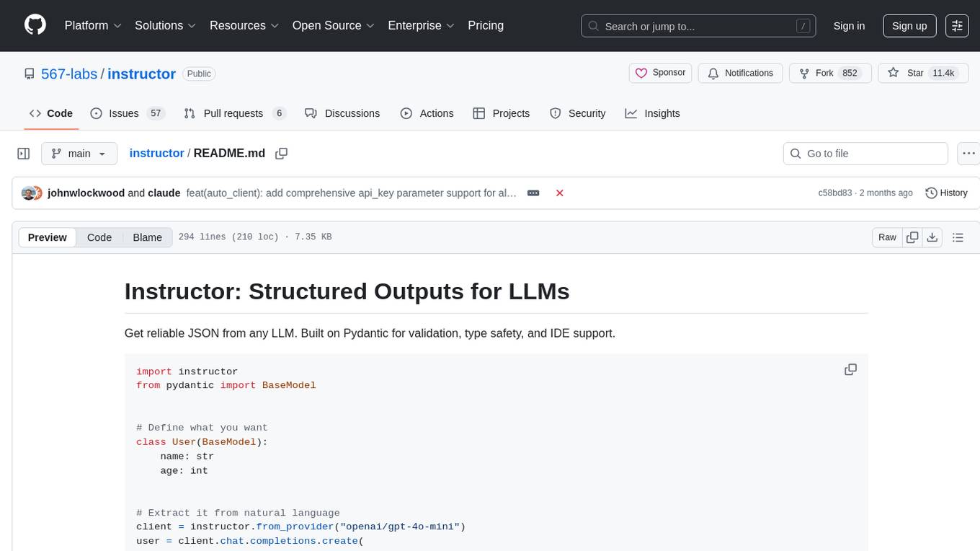Download the raw file icon
The width and height of the screenshot is (980, 551).
click(932, 237)
